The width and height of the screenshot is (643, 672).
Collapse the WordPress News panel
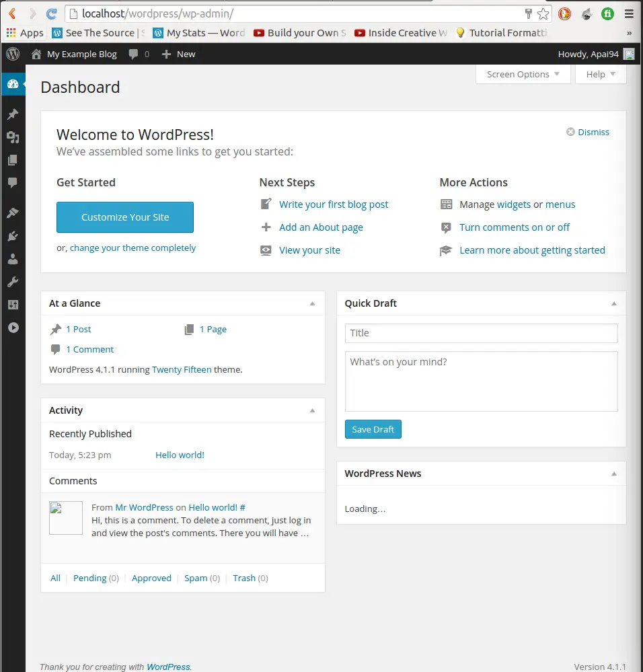(614, 474)
